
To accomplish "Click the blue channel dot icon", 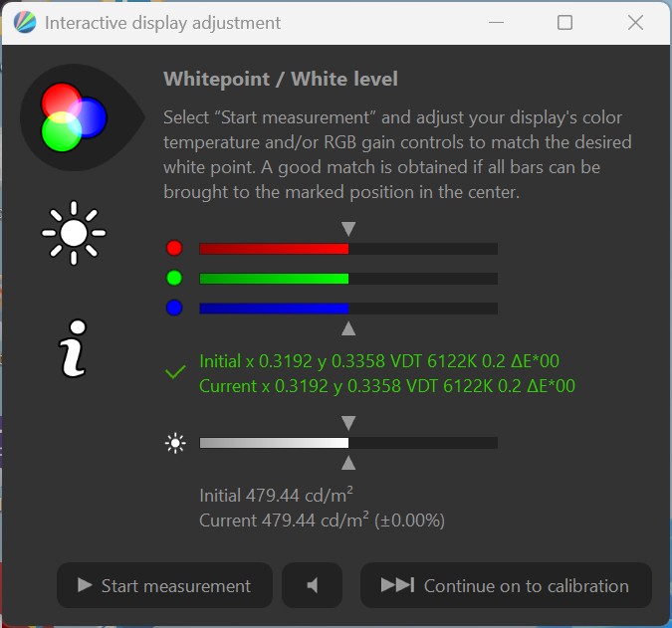I will [x=174, y=308].
